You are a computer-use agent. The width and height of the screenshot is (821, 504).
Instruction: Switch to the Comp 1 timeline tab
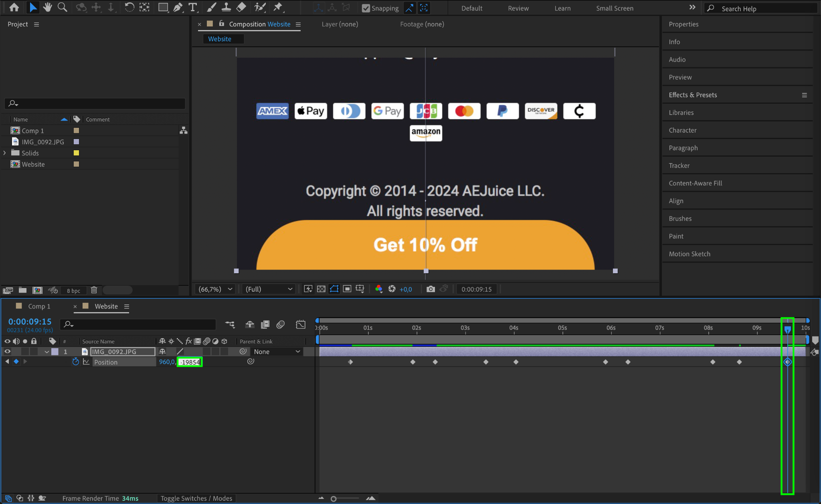(x=39, y=306)
